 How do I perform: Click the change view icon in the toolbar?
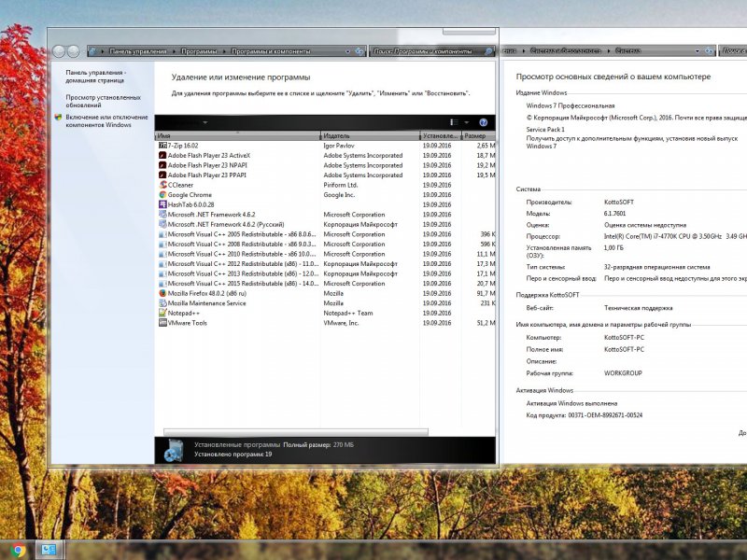(x=454, y=122)
